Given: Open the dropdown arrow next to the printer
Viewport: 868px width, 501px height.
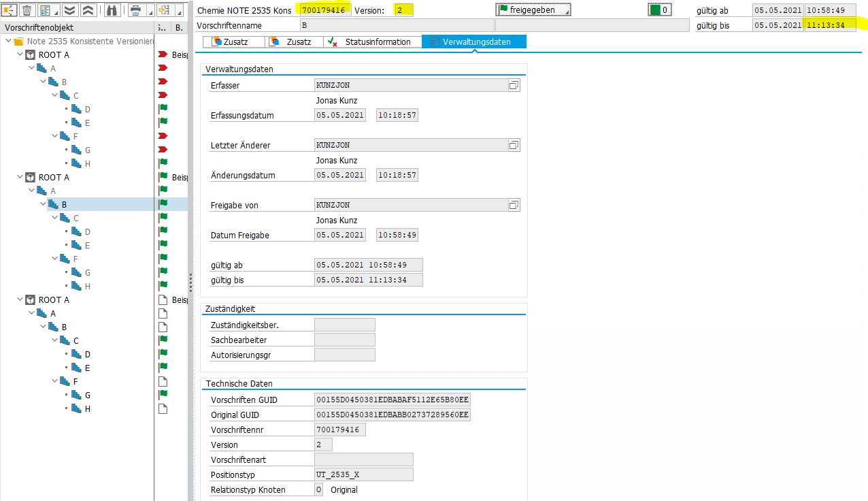Looking at the screenshot, I should click(149, 12).
